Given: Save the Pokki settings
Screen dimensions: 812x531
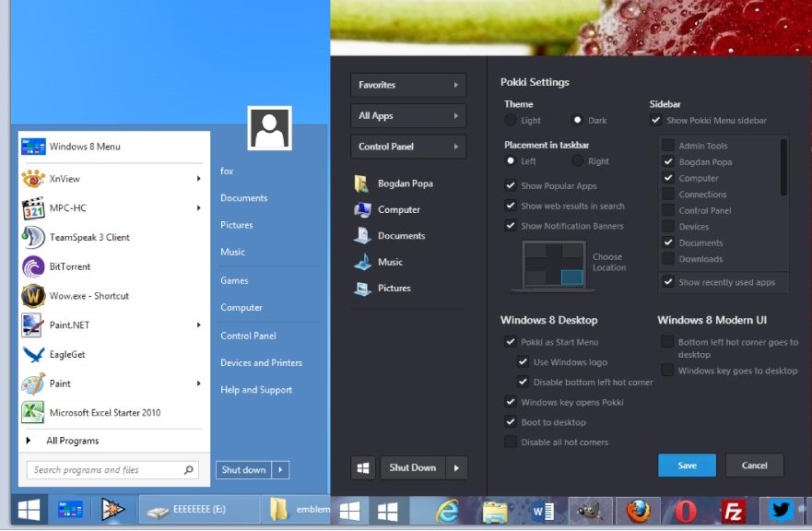Looking at the screenshot, I should (688, 466).
